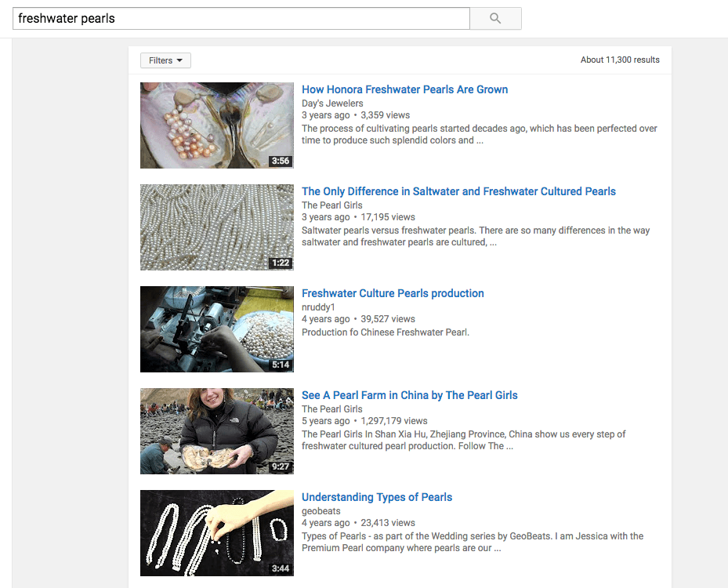The image size is (728, 588).
Task: Open the Saltwater and Freshwater Cultured Pearls video
Action: 458,191
